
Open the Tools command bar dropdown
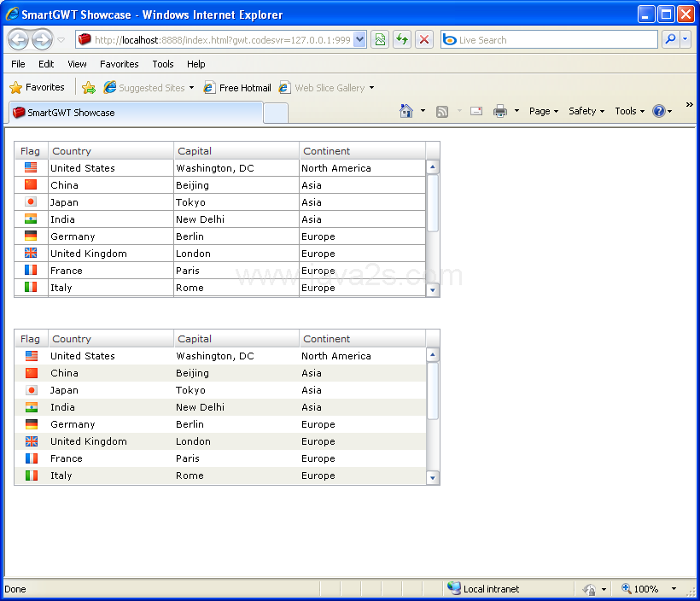click(x=629, y=111)
